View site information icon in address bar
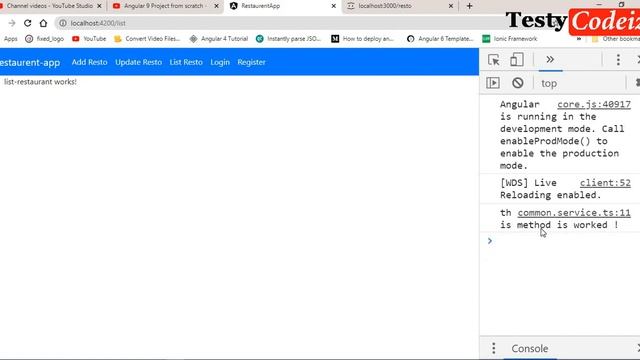 (x=62, y=23)
